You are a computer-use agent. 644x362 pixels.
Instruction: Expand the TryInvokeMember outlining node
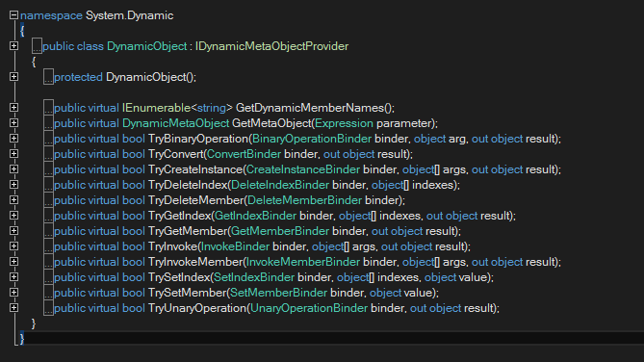pyautogui.click(x=14, y=262)
